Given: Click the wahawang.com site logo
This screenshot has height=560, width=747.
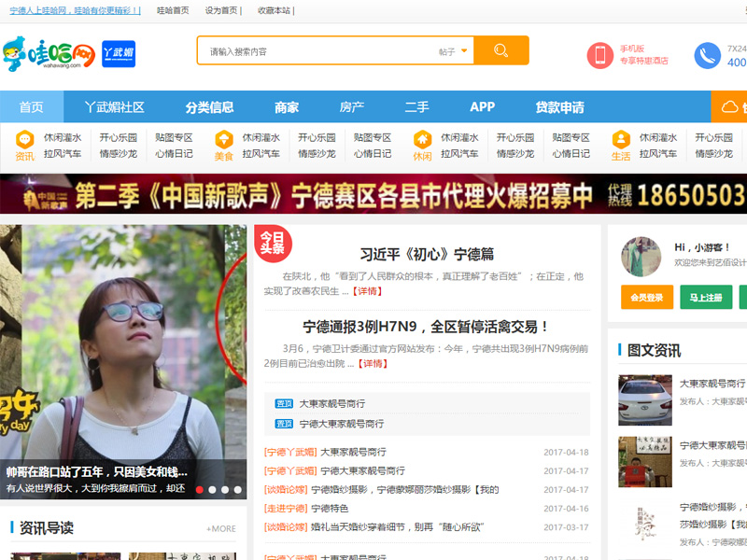Looking at the screenshot, I should [49, 53].
